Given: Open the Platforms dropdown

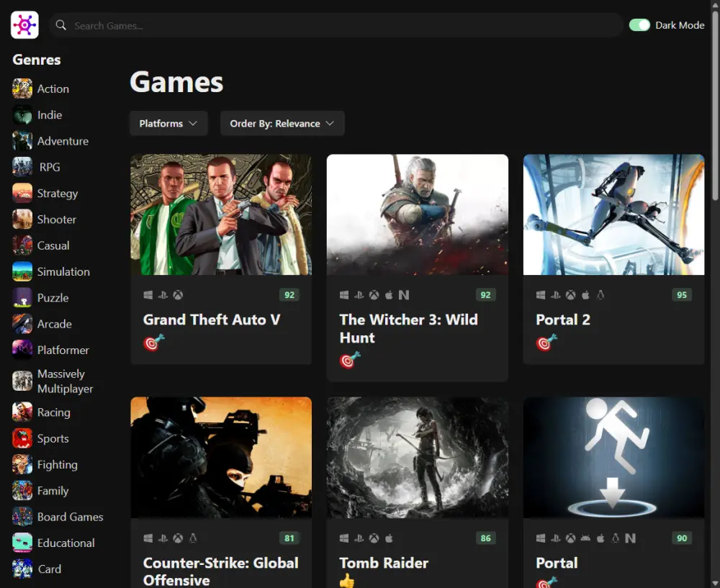Looking at the screenshot, I should (x=168, y=124).
